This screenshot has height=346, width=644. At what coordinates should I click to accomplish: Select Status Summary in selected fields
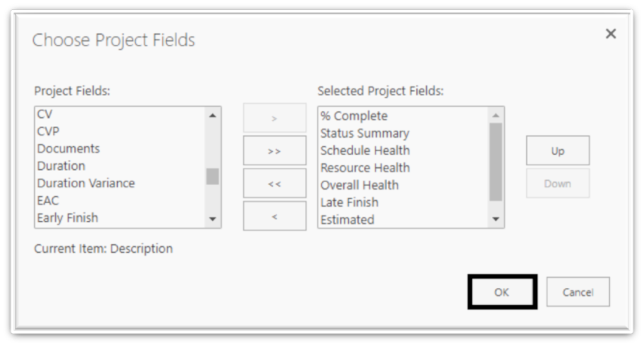tap(365, 134)
